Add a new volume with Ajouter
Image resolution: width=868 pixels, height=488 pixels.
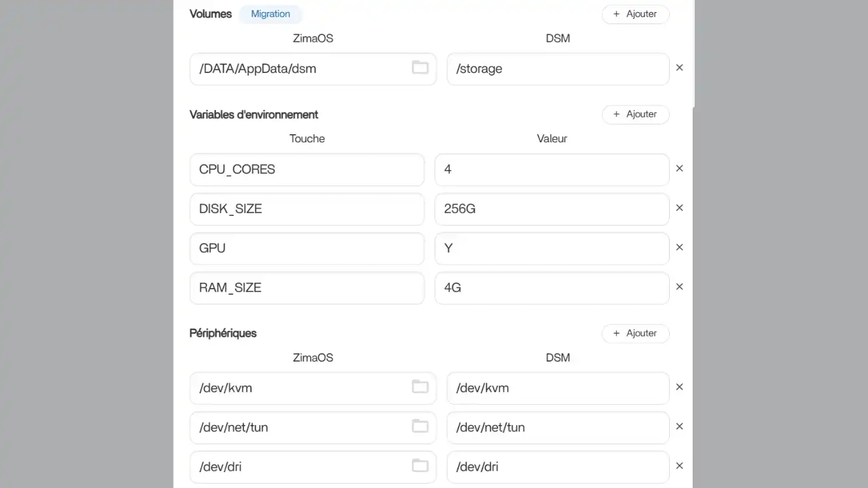635,14
